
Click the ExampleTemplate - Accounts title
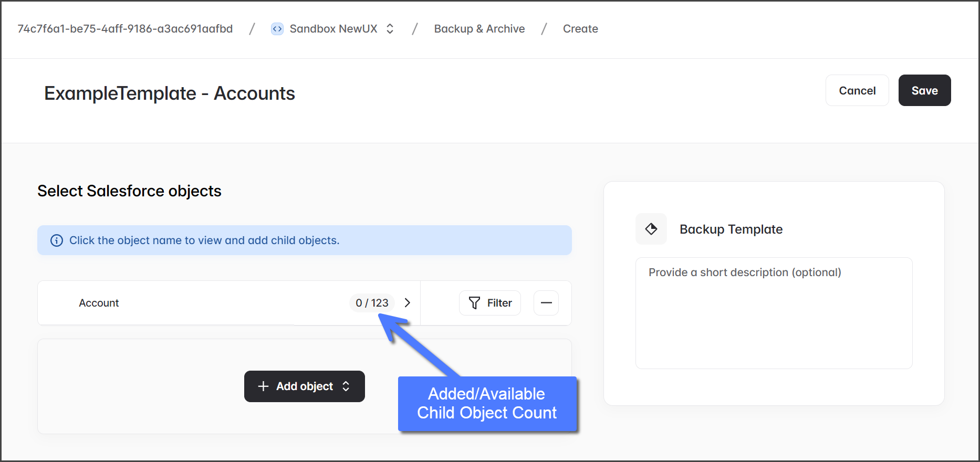click(169, 93)
